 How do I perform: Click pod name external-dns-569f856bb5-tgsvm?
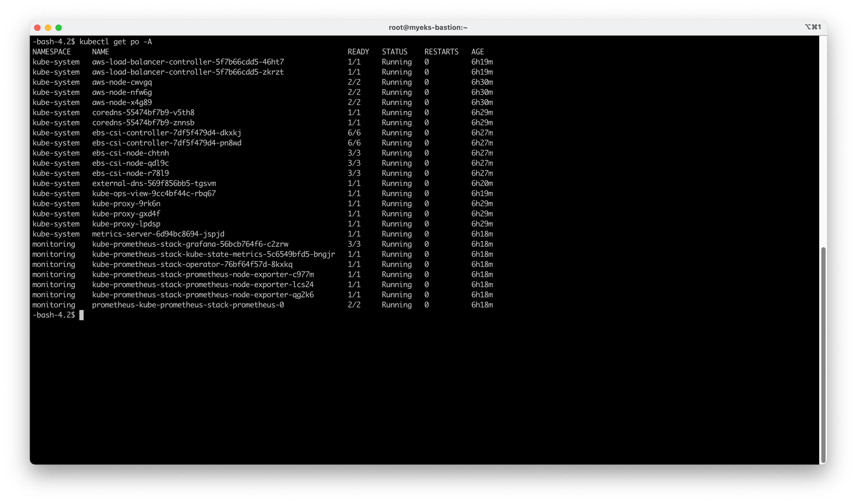[x=154, y=183]
